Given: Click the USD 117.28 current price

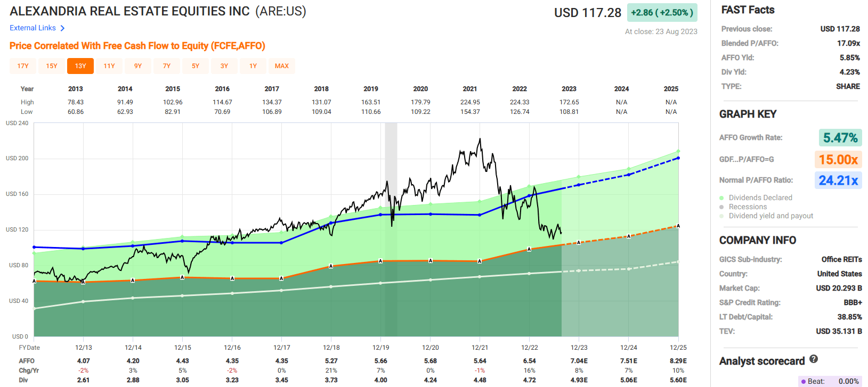Looking at the screenshot, I should pos(588,13).
